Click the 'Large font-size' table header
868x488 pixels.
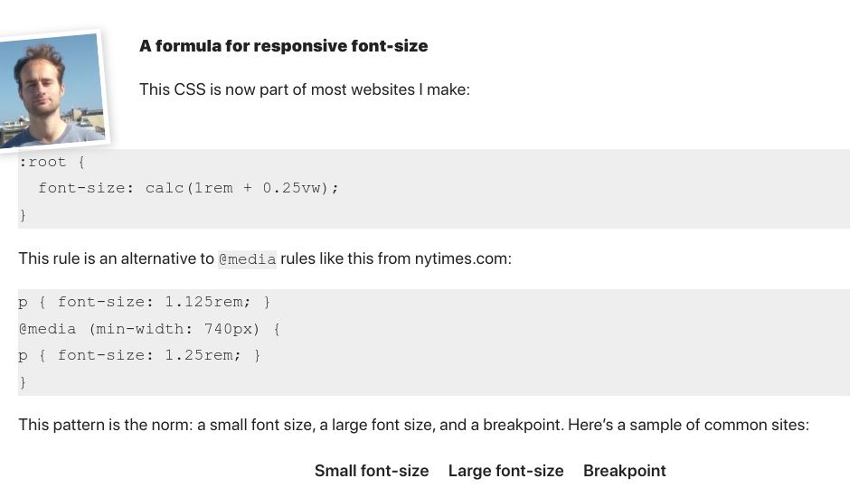(506, 471)
